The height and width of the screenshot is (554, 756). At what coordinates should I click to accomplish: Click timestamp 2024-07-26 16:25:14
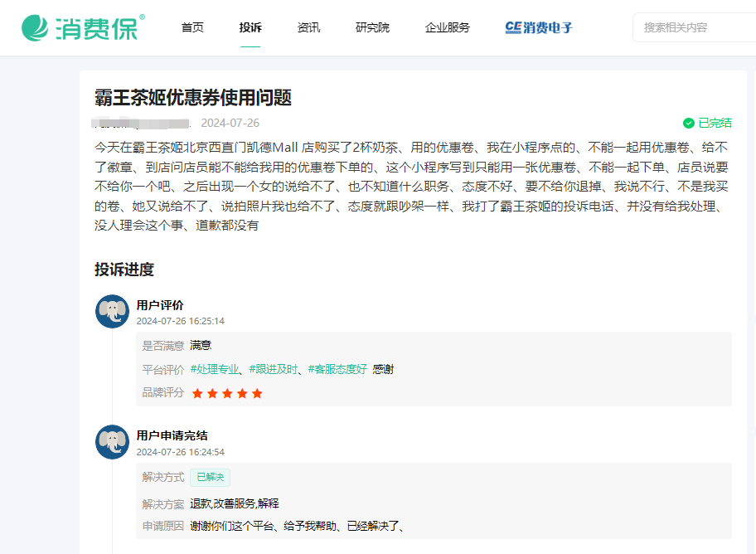[x=181, y=321]
